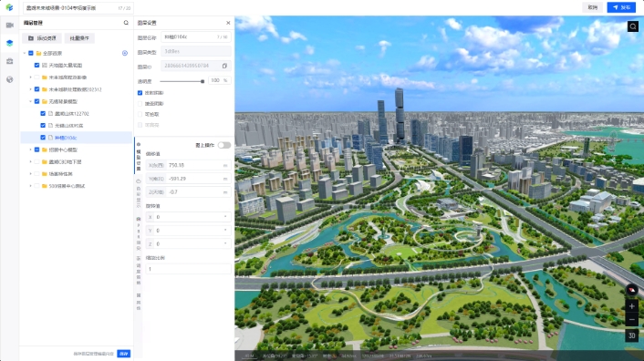Open the camera view sidebar icon
The image size is (644, 361).
click(x=10, y=25)
